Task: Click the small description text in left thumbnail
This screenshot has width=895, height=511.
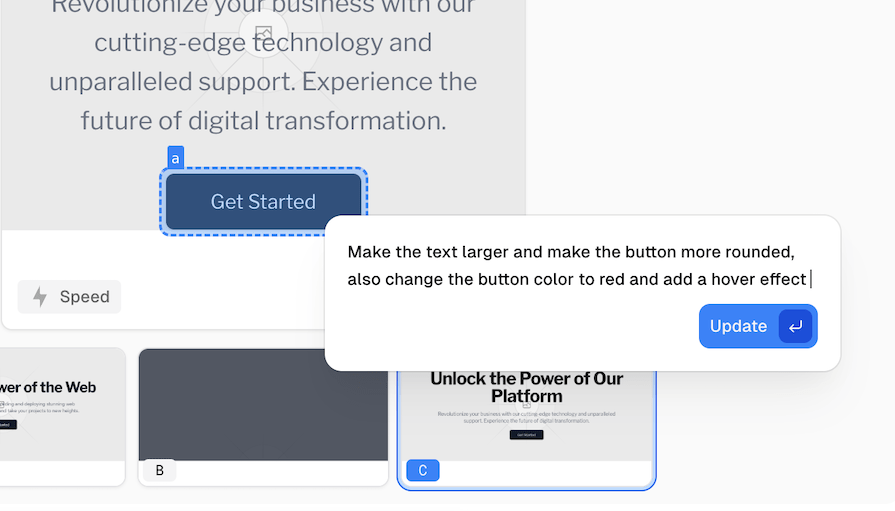Action: pyautogui.click(x=40, y=407)
